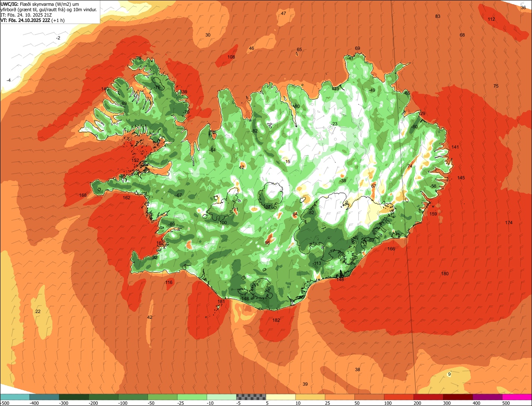Image resolution: width=532 pixels, height=406 pixels.
Task: Click the 10 to 25 legend color box
Action: click(x=310, y=397)
